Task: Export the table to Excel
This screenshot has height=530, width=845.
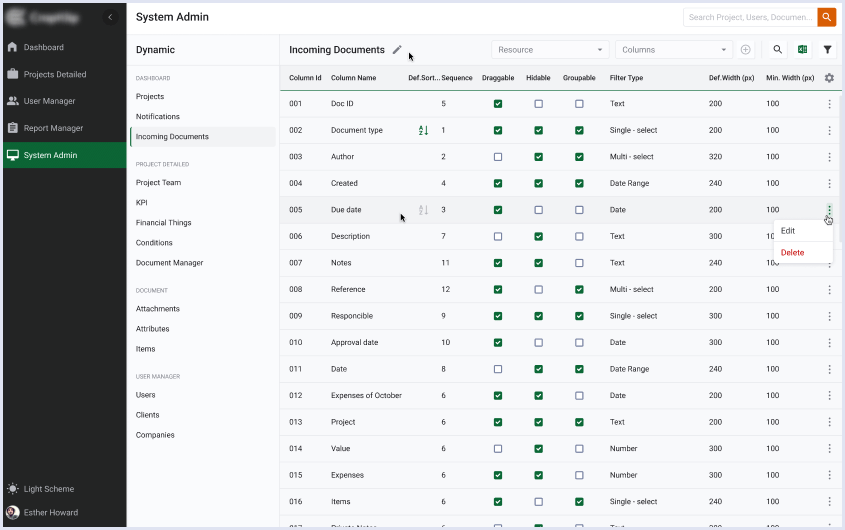Action: tap(802, 49)
